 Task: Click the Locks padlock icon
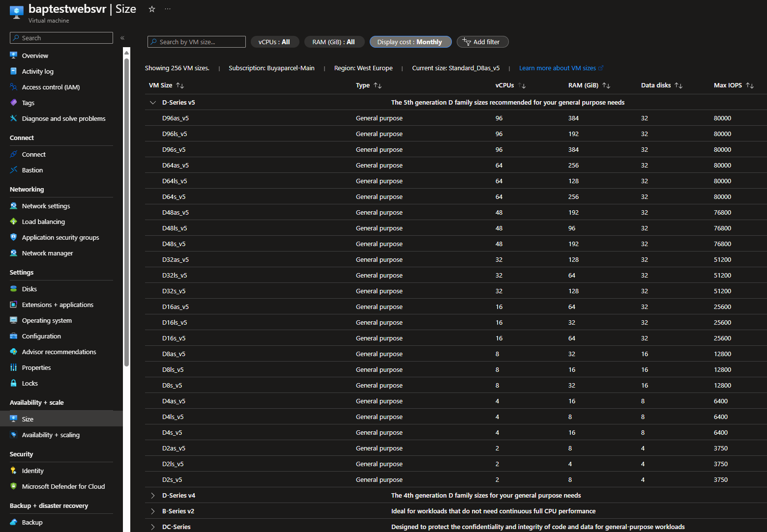coord(14,383)
